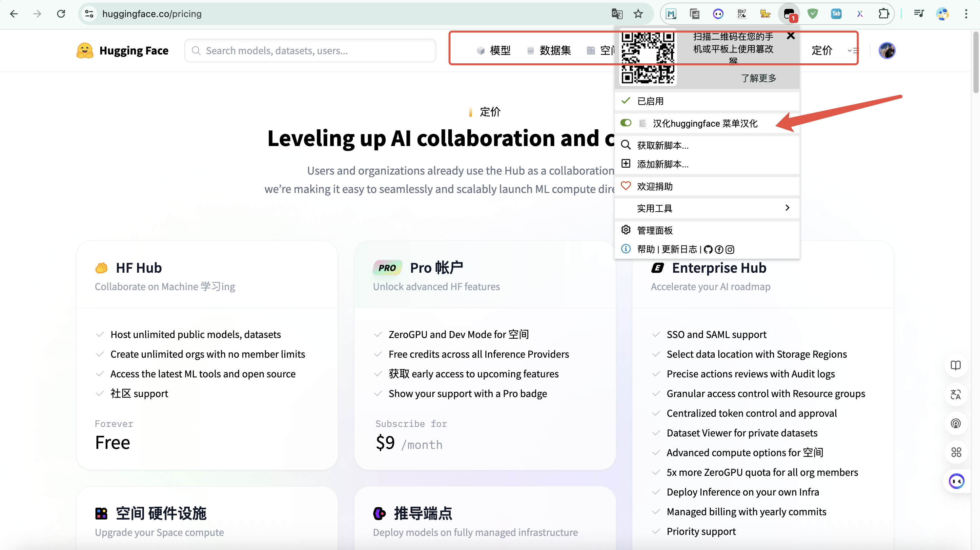Open the green shield adblock extension
The width and height of the screenshot is (980, 550).
pyautogui.click(x=813, y=14)
